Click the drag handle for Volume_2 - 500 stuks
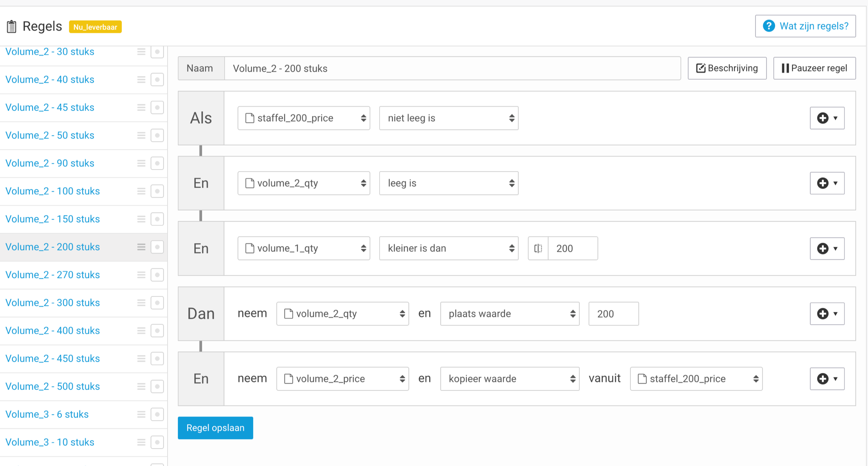The width and height of the screenshot is (868, 466). [141, 386]
